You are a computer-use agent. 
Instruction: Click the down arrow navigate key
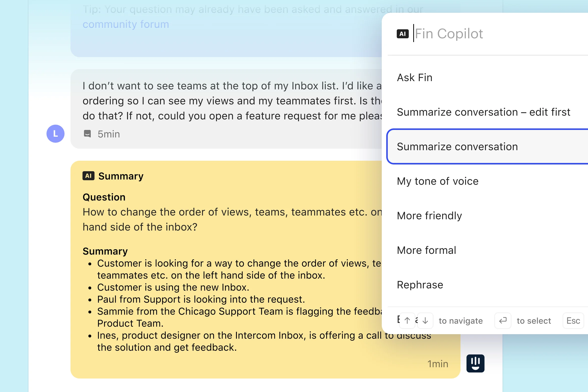(x=425, y=321)
